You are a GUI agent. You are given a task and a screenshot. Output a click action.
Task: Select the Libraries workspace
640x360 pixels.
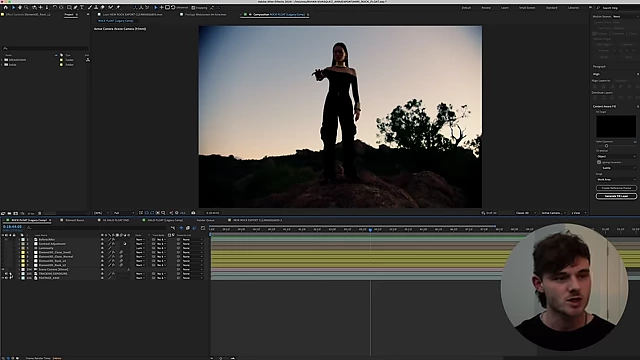573,8
